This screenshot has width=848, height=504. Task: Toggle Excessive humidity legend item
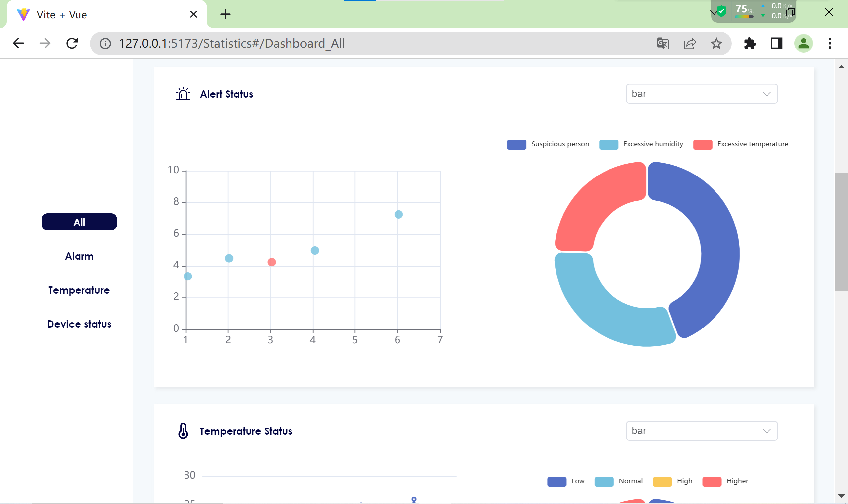click(641, 144)
